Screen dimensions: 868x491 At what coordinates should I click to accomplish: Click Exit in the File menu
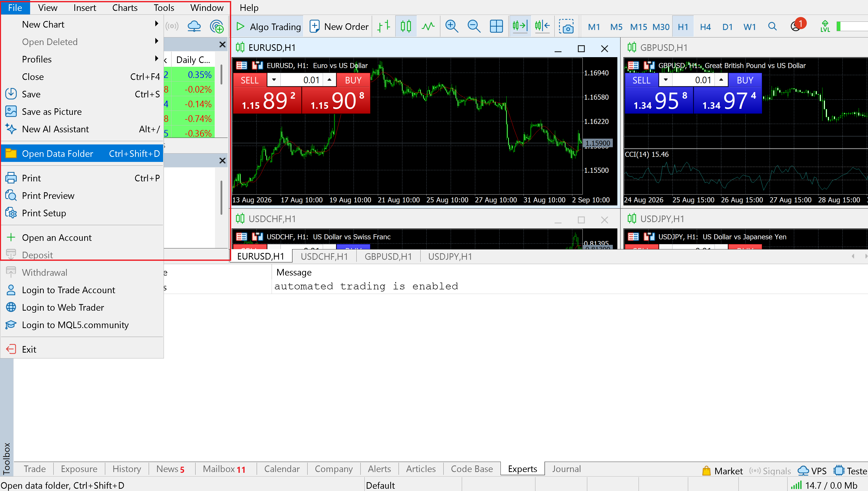(x=82, y=349)
